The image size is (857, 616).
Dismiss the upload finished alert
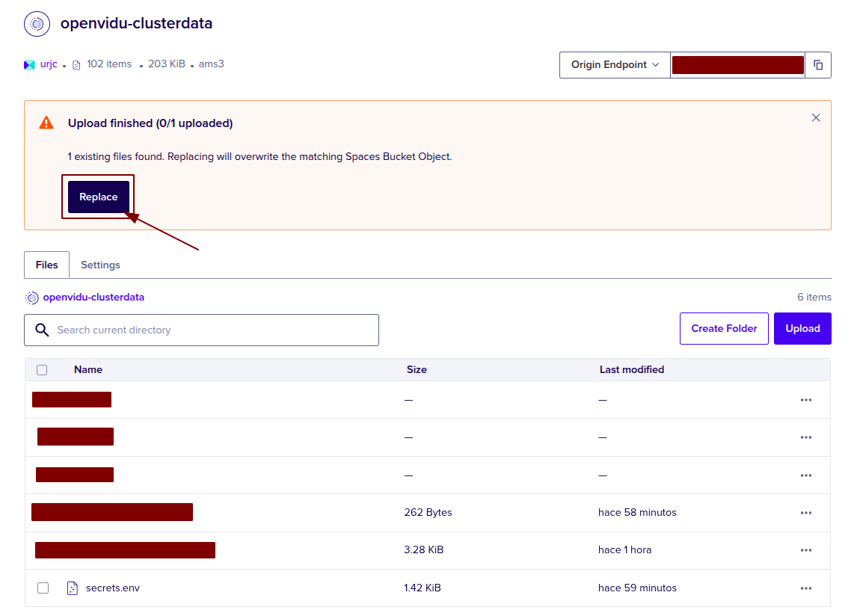click(816, 118)
